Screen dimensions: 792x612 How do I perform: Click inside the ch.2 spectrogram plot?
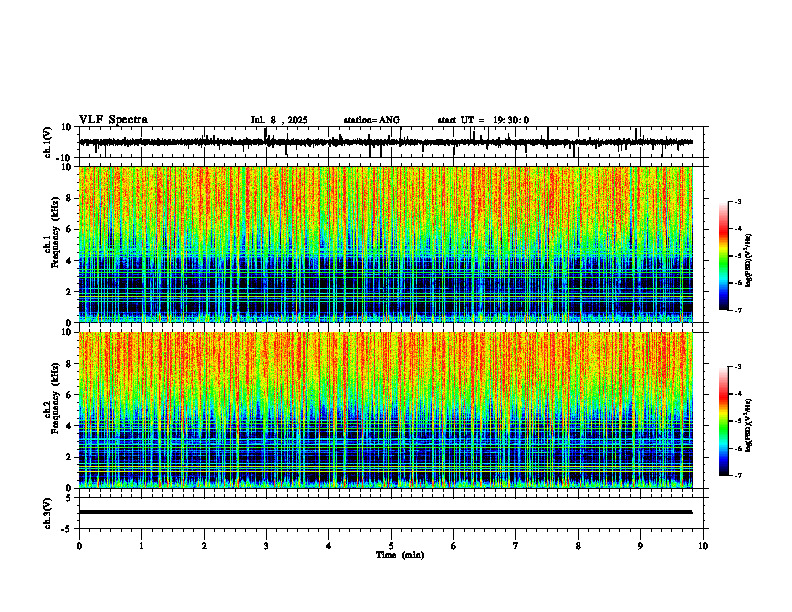385,410
